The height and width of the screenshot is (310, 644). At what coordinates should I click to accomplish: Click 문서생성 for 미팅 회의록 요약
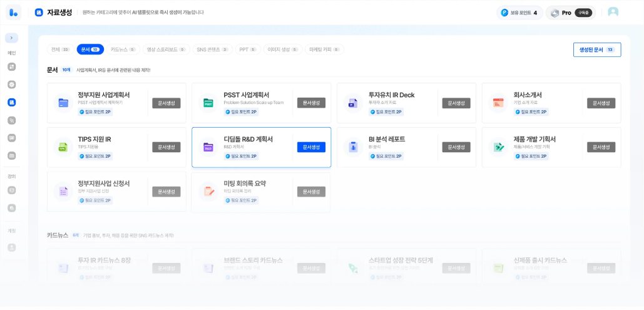point(311,192)
